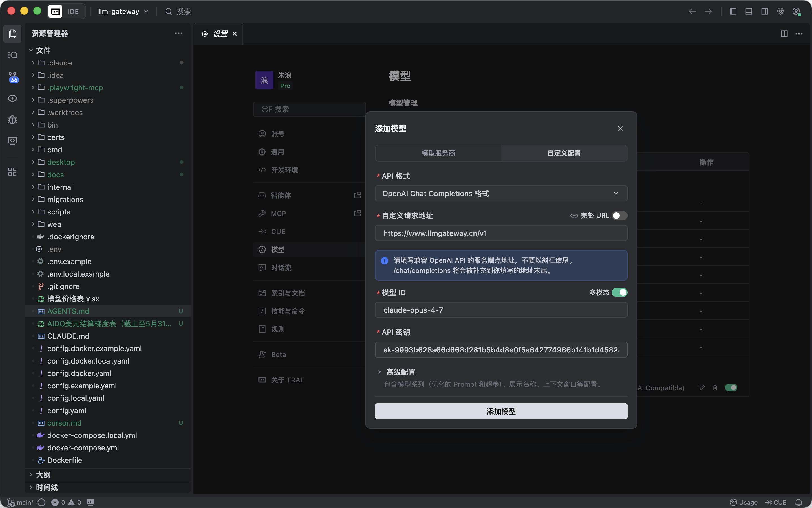Expand the 高级配置 section
The image size is (812, 508).
(x=397, y=372)
